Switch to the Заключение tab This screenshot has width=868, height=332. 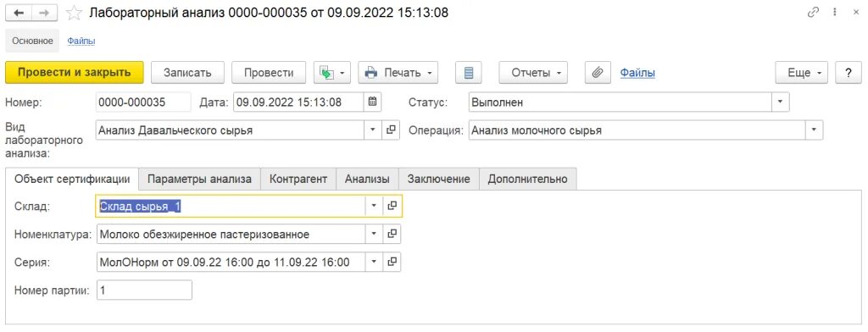point(439,179)
